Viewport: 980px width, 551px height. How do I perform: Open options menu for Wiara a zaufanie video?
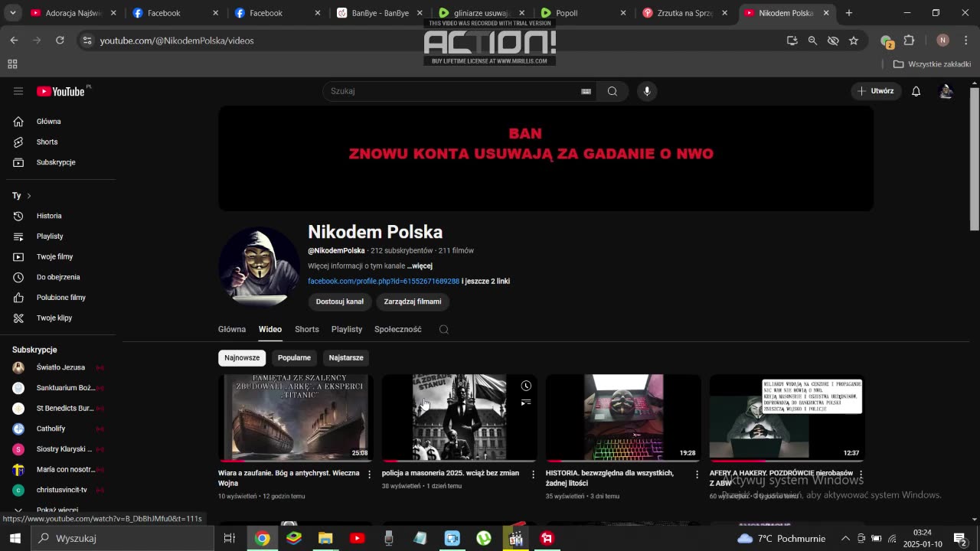coord(370,474)
